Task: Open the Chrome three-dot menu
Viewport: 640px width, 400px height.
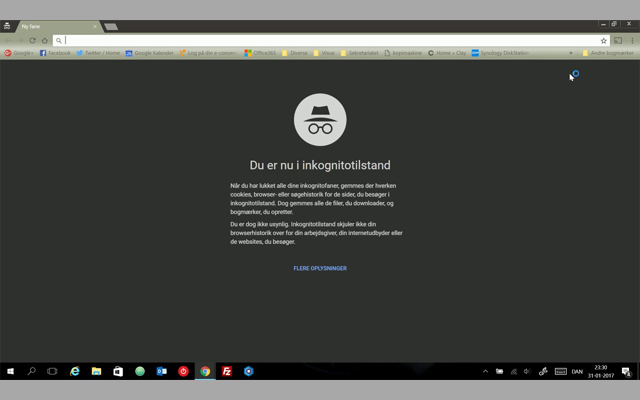Action: pyautogui.click(x=631, y=41)
